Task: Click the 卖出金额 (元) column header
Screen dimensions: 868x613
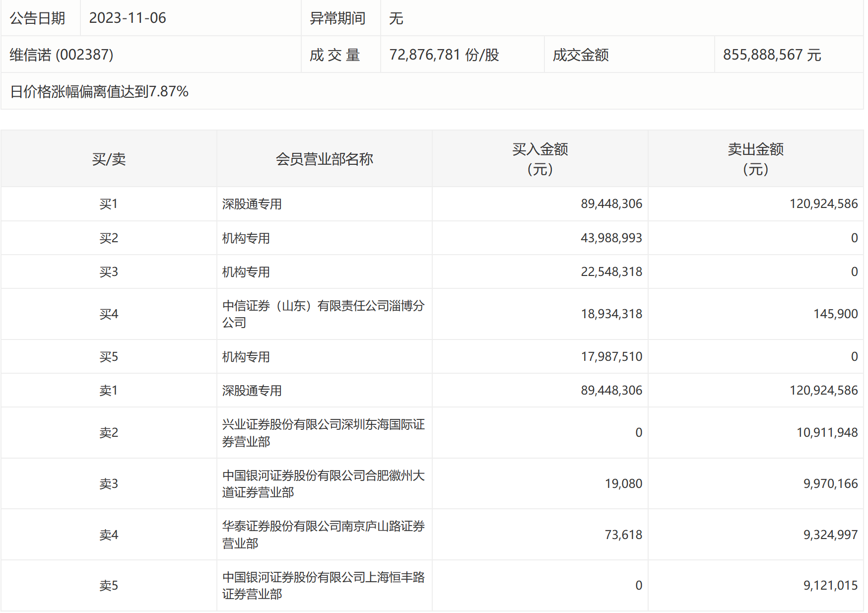Action: [x=755, y=159]
